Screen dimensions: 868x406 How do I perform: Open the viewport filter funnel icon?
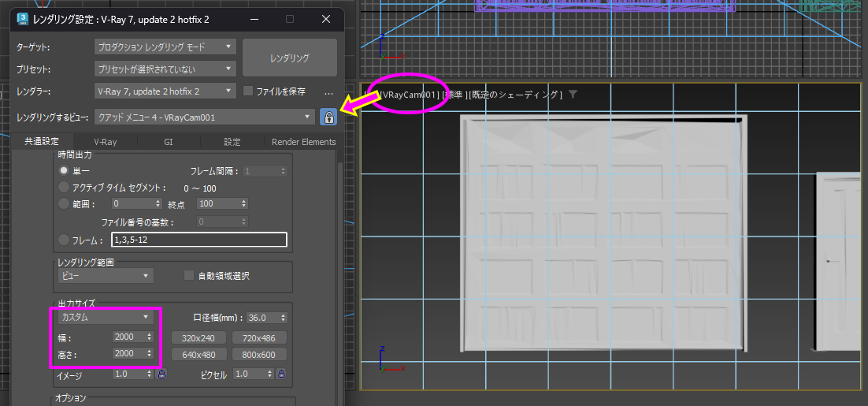573,95
